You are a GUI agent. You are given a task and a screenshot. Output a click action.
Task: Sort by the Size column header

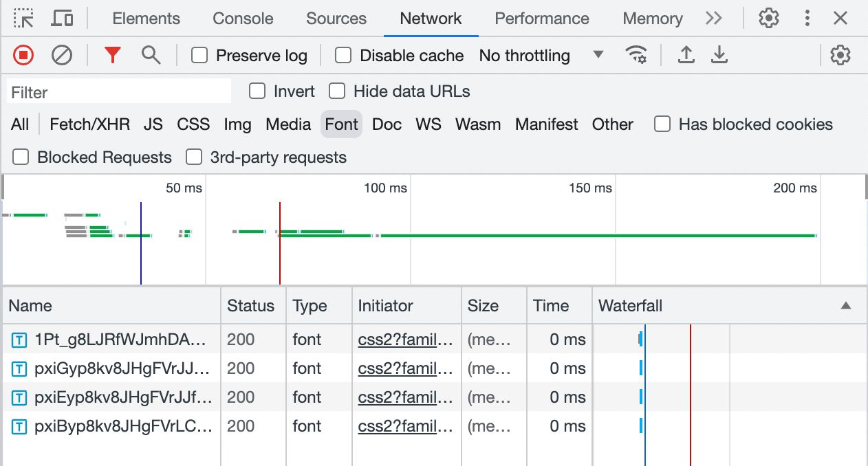click(x=494, y=306)
